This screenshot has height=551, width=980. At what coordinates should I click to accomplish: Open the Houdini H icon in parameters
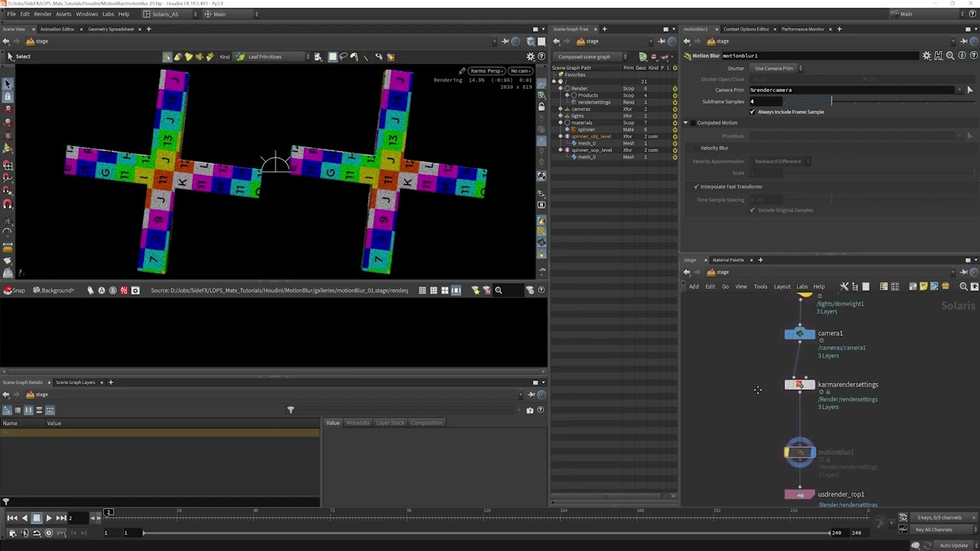939,56
